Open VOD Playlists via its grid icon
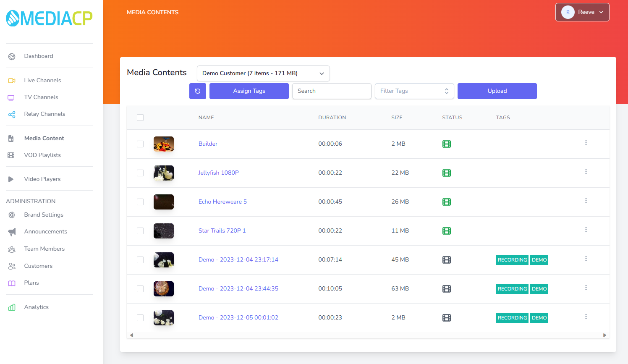 12,155
